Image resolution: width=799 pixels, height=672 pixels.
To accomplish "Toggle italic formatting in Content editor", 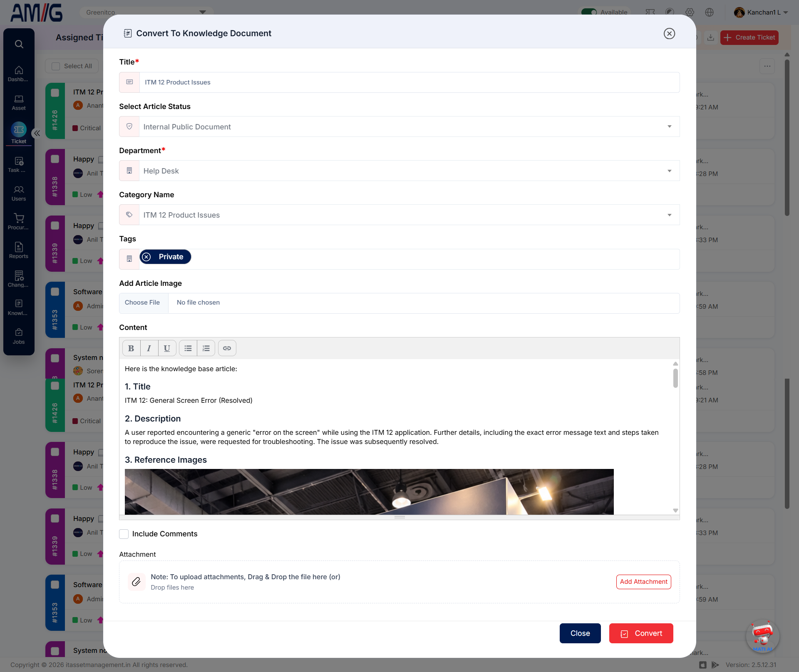I will pos(149,348).
